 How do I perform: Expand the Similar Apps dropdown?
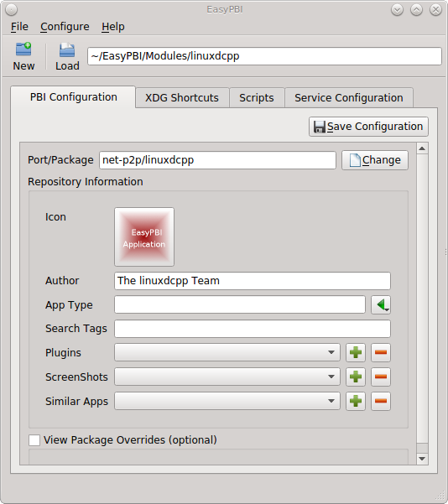[227, 401]
